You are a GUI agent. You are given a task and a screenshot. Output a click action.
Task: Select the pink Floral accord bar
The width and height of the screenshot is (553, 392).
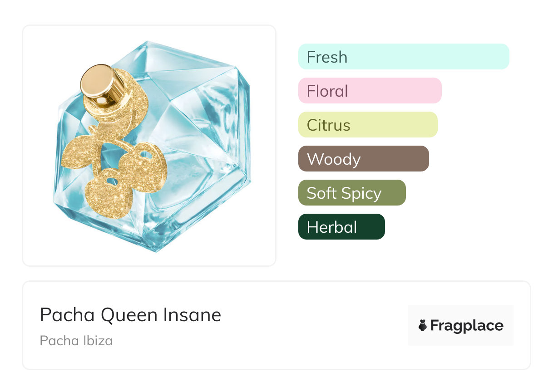(370, 91)
